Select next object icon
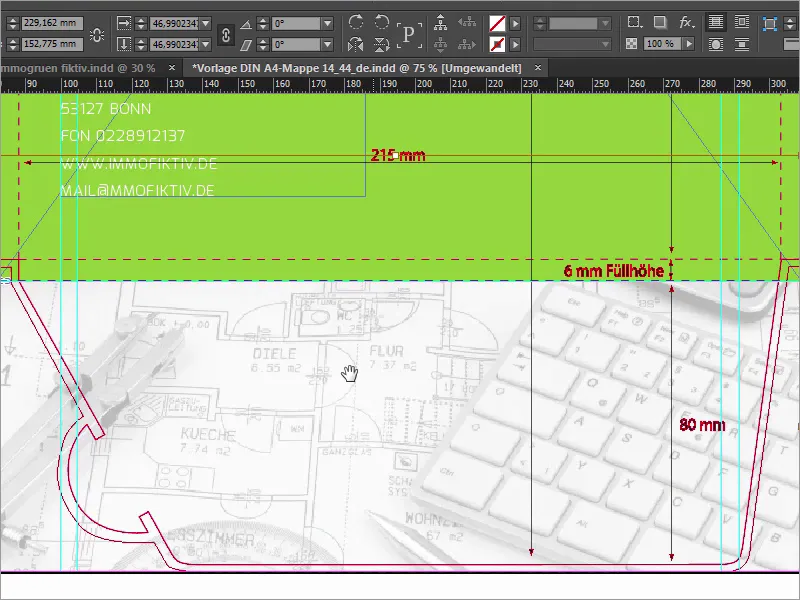Screen dimensions: 800x600 click(x=466, y=45)
